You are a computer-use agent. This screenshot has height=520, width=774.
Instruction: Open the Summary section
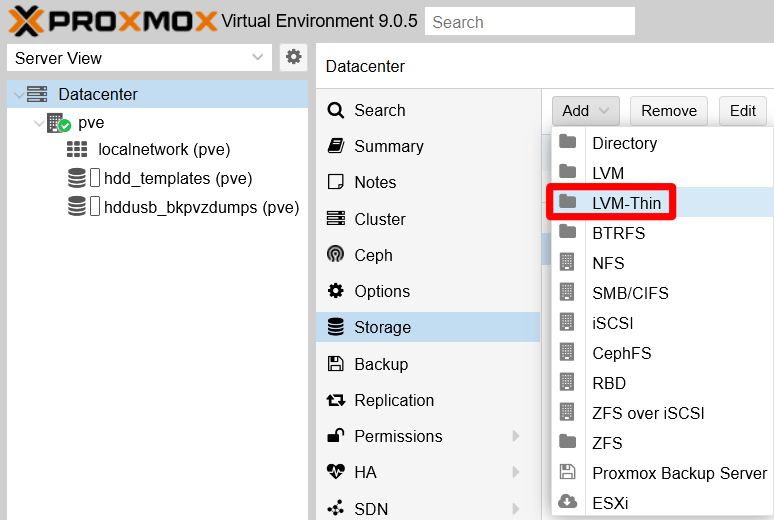[428, 146]
